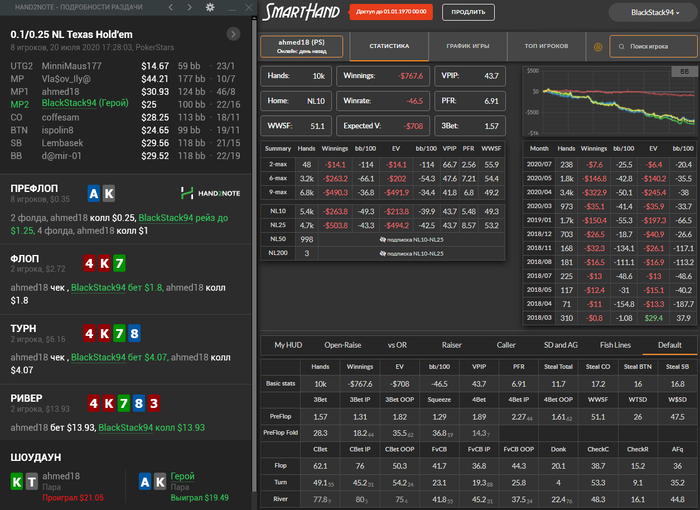This screenshot has height=510, width=700.
Task: Click ahmed18's green K showdown card
Action: click(17, 481)
